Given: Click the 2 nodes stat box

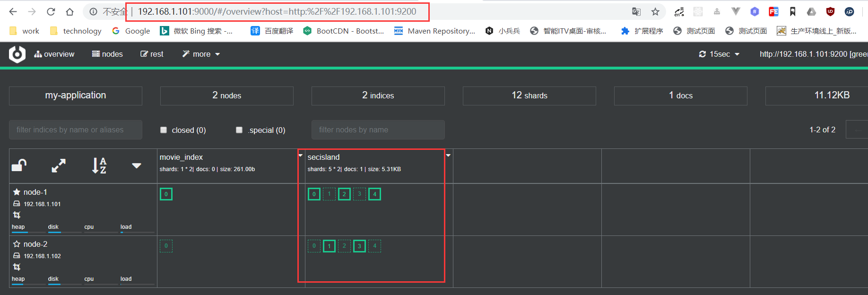Looking at the screenshot, I should click(x=227, y=95).
